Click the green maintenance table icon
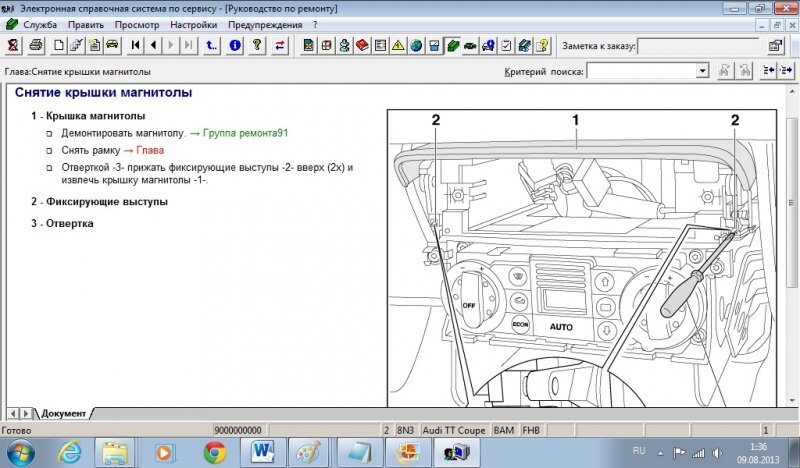The width and height of the screenshot is (800, 468). pyautogui.click(x=308, y=45)
